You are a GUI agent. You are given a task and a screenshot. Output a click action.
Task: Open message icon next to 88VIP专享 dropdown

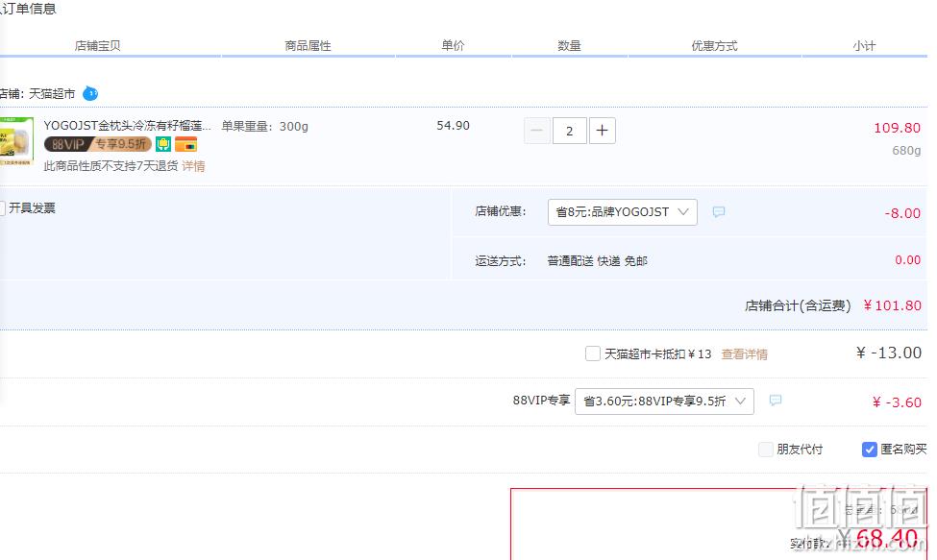point(775,401)
